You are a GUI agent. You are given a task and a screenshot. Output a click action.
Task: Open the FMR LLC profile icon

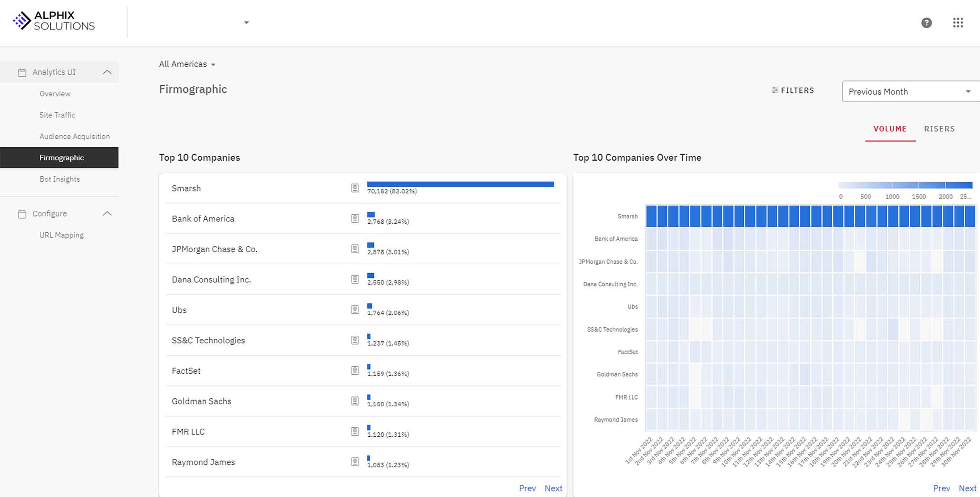click(354, 431)
